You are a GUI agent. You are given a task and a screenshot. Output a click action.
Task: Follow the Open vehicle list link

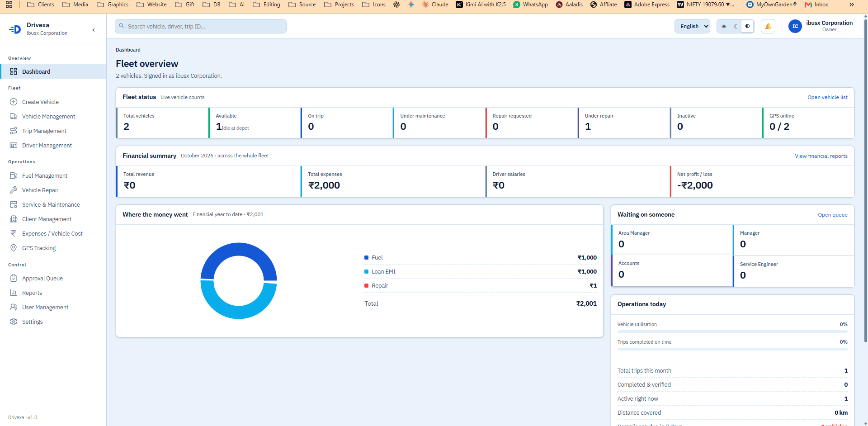click(x=827, y=97)
